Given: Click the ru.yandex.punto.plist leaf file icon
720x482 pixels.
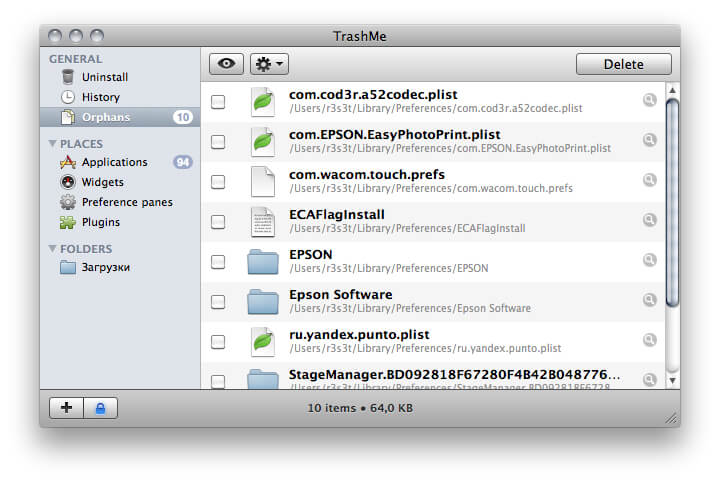Looking at the screenshot, I should click(263, 342).
